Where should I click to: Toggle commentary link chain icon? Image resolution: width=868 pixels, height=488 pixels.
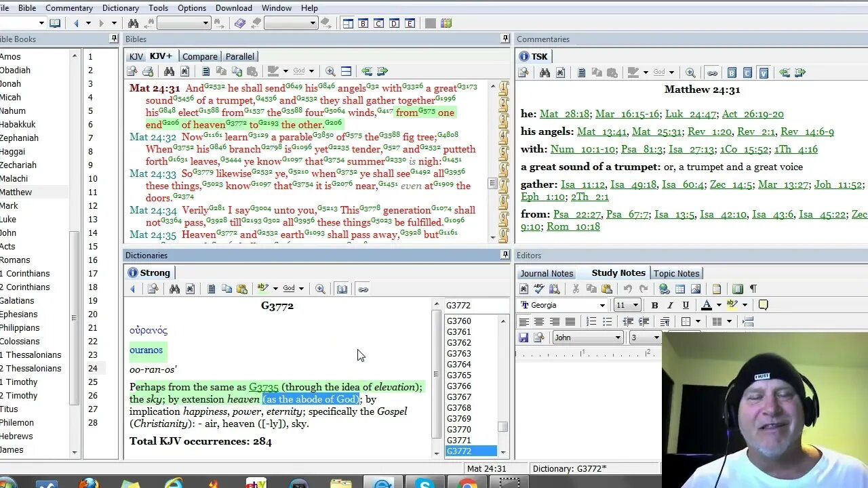tap(712, 73)
